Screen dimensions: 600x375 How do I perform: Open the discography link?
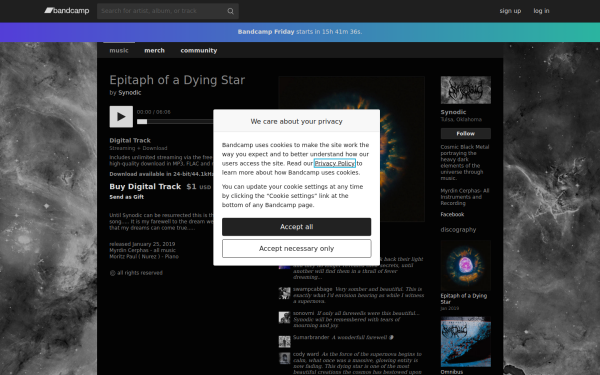458,230
